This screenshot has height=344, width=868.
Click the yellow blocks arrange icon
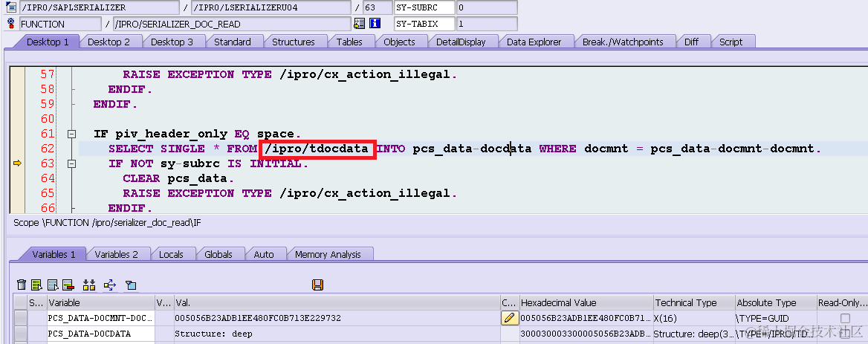(89, 285)
